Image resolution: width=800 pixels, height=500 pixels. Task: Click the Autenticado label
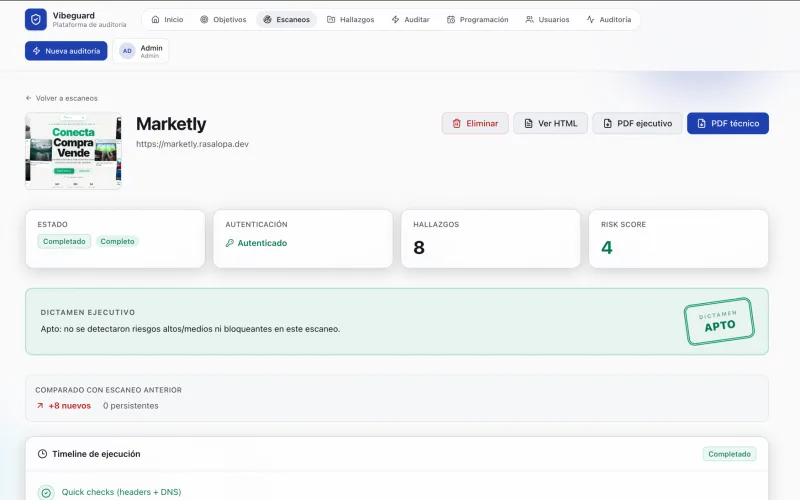[262, 243]
